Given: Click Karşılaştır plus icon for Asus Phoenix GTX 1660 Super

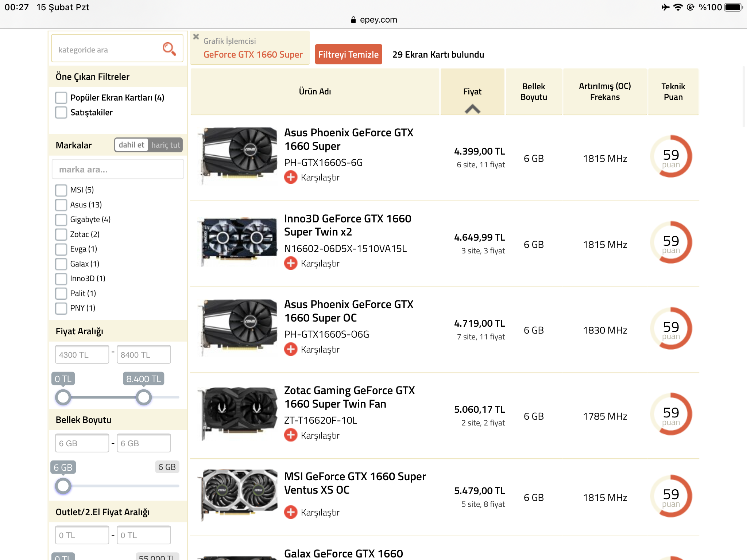Looking at the screenshot, I should pyautogui.click(x=291, y=178).
